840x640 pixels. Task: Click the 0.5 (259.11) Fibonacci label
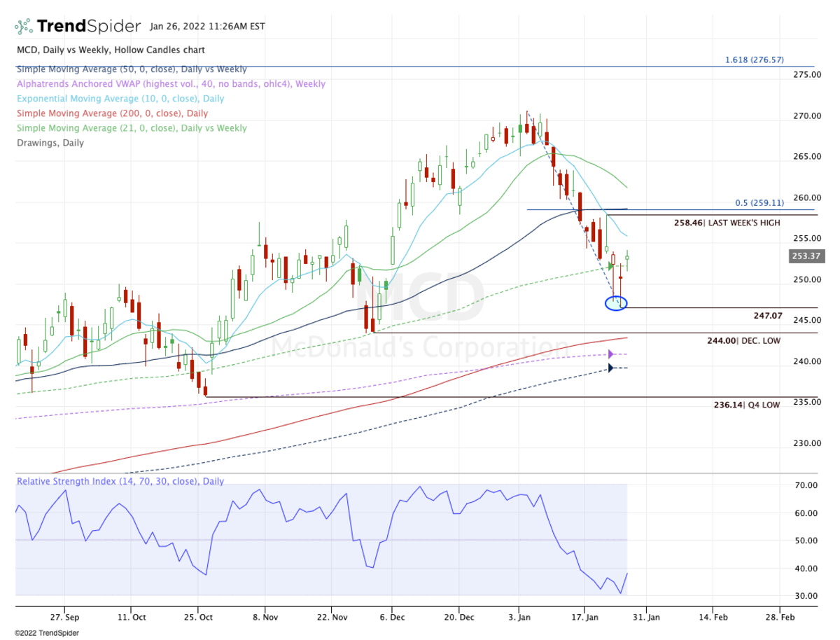[758, 203]
